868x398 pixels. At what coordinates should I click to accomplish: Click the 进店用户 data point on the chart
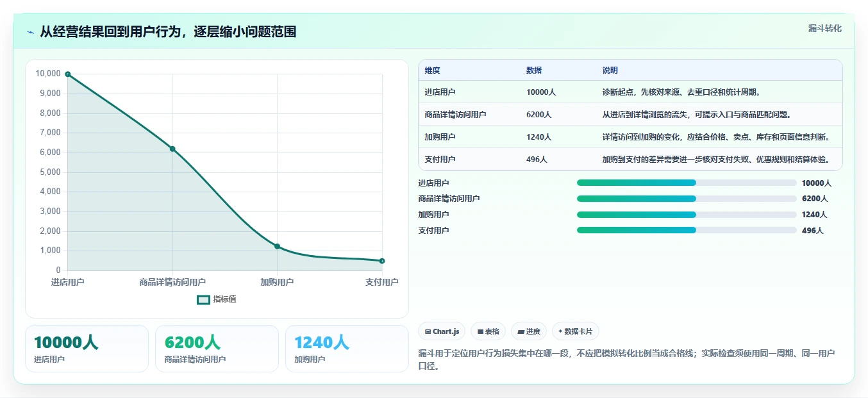click(x=68, y=74)
